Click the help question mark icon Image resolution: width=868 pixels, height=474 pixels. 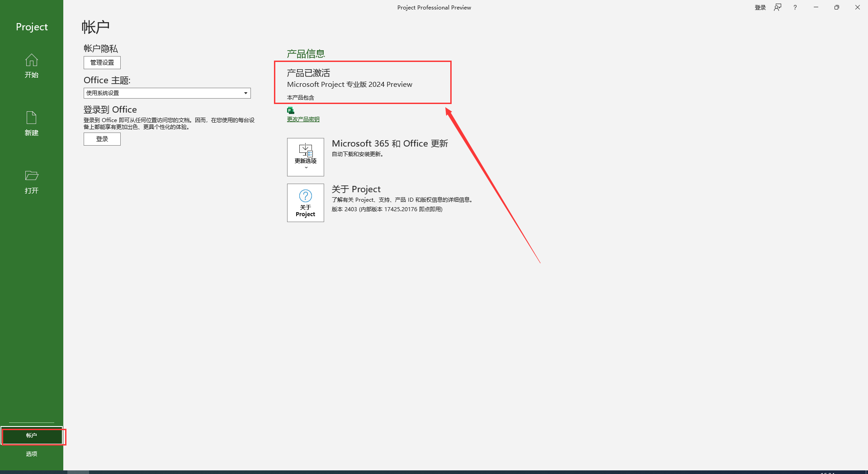pos(795,7)
